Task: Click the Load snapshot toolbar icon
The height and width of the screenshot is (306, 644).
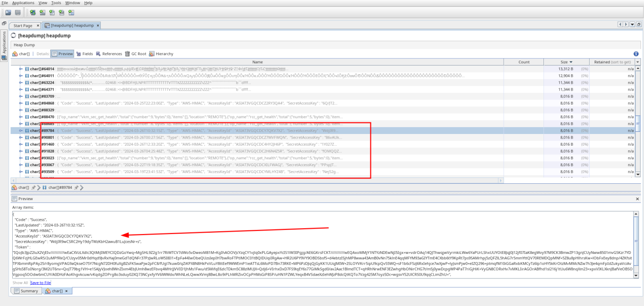Action: click(x=8, y=12)
